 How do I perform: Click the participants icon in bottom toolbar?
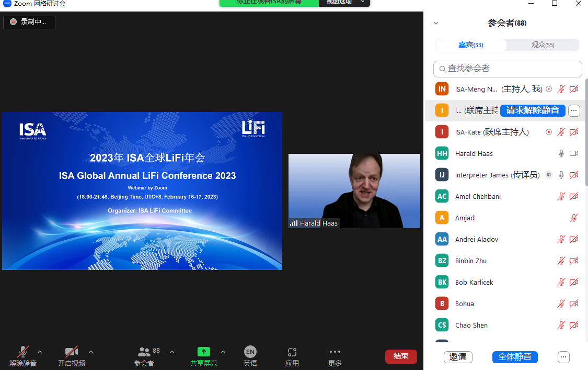(x=144, y=352)
